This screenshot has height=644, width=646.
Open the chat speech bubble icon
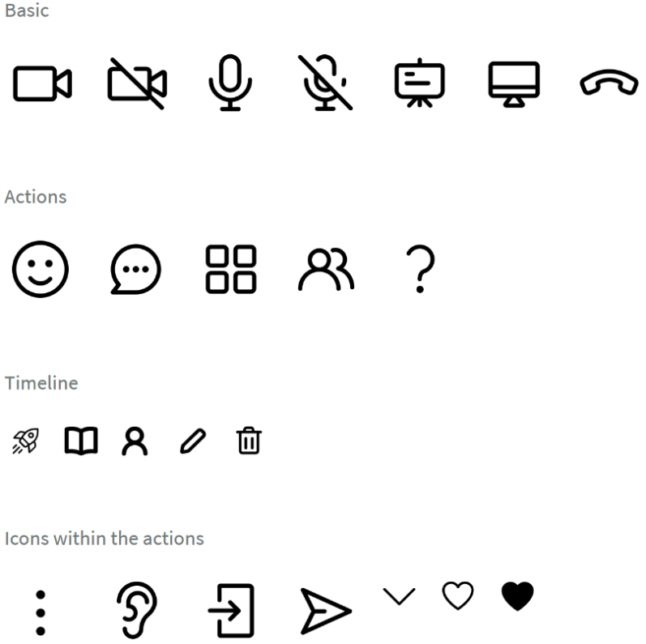tap(135, 269)
